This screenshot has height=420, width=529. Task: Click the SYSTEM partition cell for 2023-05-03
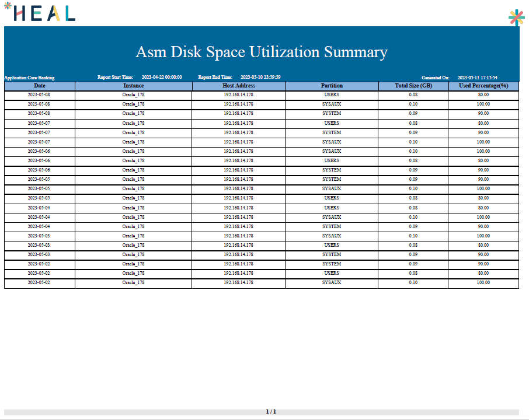(x=332, y=254)
